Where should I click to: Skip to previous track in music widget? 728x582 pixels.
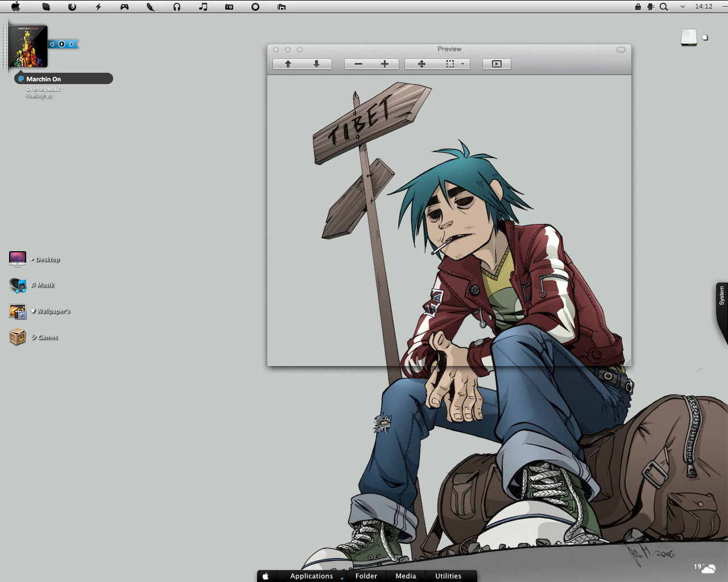pyautogui.click(x=52, y=44)
